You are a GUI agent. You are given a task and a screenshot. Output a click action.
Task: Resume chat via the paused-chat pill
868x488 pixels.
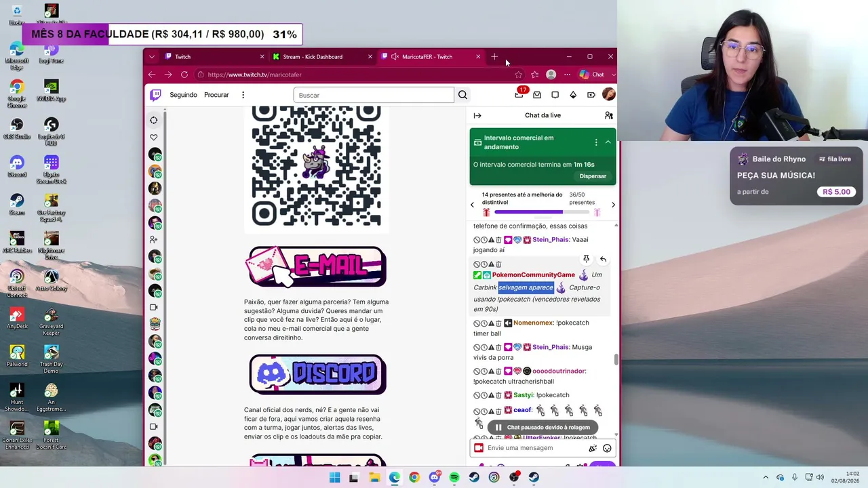point(542,428)
